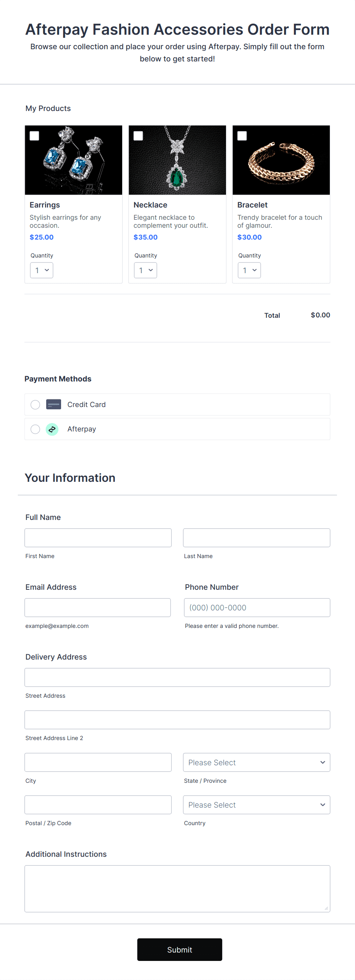Image resolution: width=355 pixels, height=980 pixels.
Task: Open the Earrings quantity dropdown
Action: 42,270
